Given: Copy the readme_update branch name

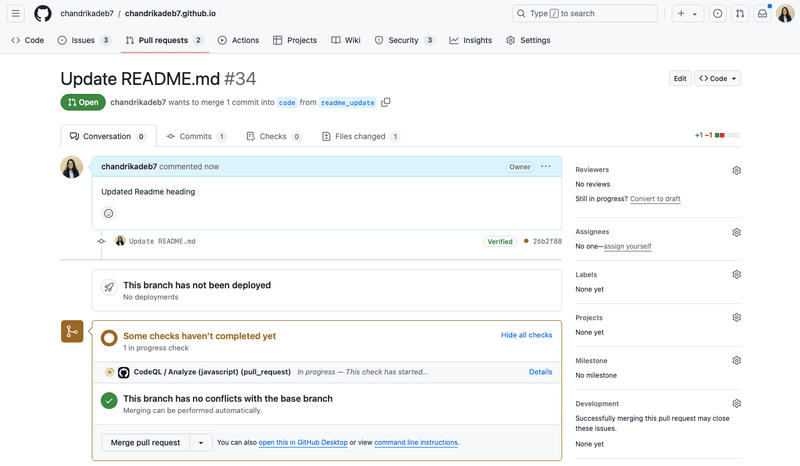Looking at the screenshot, I should pyautogui.click(x=386, y=102).
